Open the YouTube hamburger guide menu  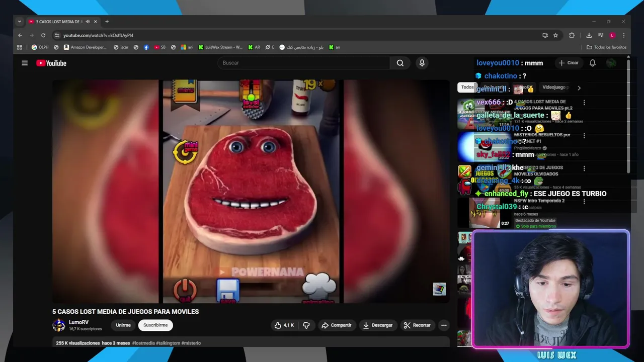coord(25,63)
